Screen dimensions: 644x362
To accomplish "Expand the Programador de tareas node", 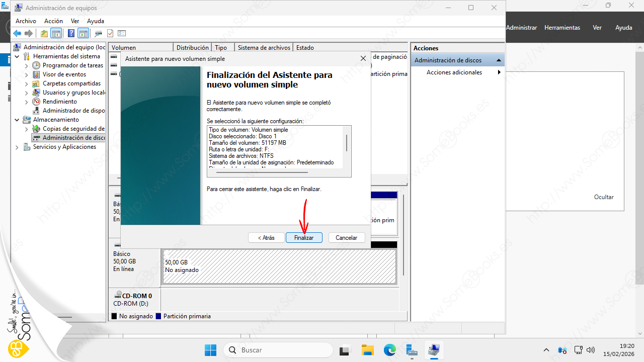I will tap(27, 66).
